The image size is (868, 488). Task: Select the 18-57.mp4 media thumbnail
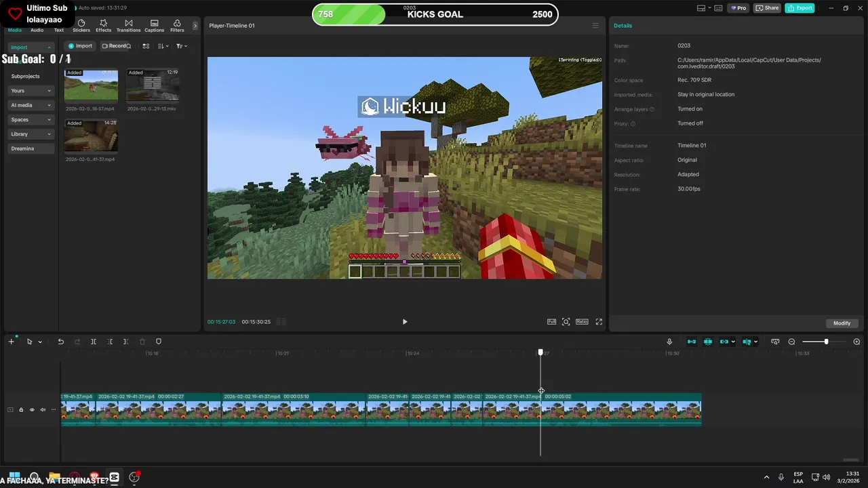(91, 85)
